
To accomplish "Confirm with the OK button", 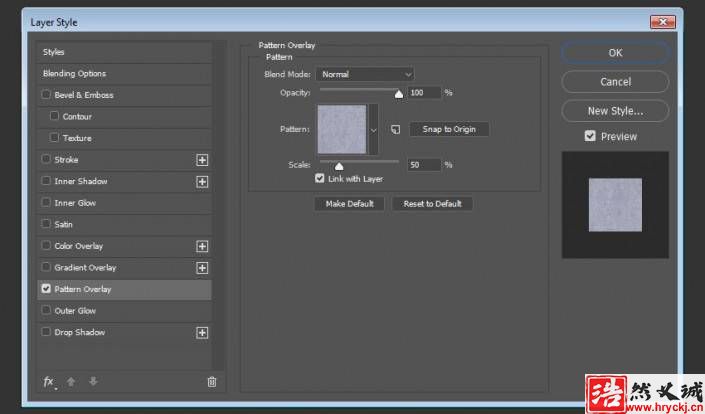I will [x=615, y=53].
